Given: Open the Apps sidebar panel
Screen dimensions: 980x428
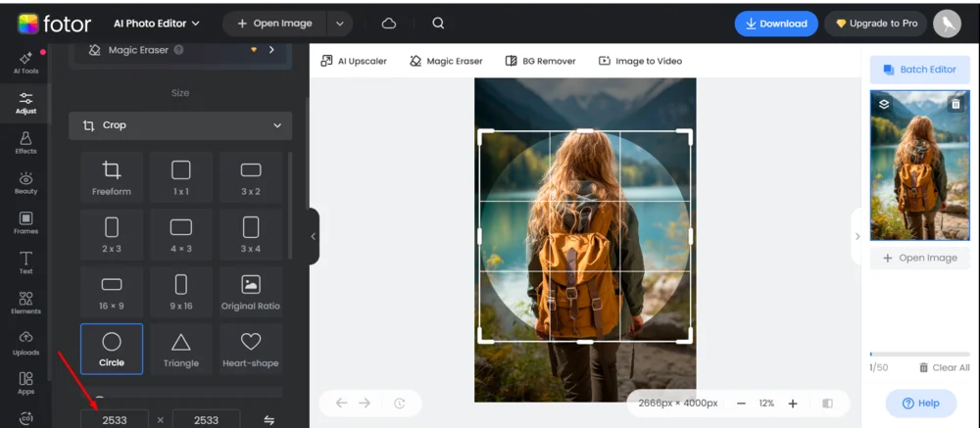Looking at the screenshot, I should click(x=25, y=383).
